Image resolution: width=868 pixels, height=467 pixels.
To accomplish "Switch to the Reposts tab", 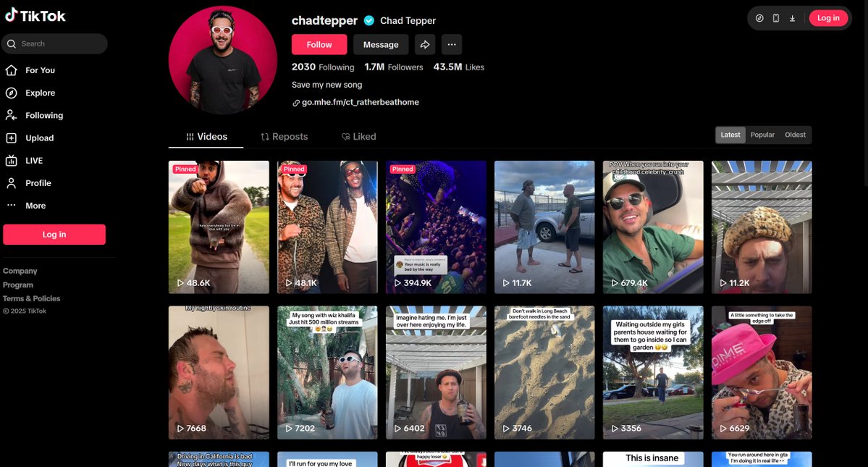I will (284, 137).
